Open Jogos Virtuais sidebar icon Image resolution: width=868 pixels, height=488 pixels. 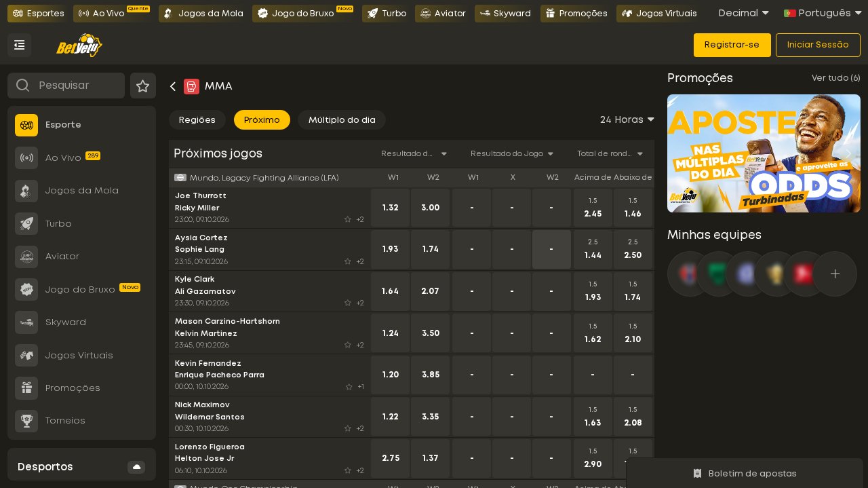[x=26, y=355]
